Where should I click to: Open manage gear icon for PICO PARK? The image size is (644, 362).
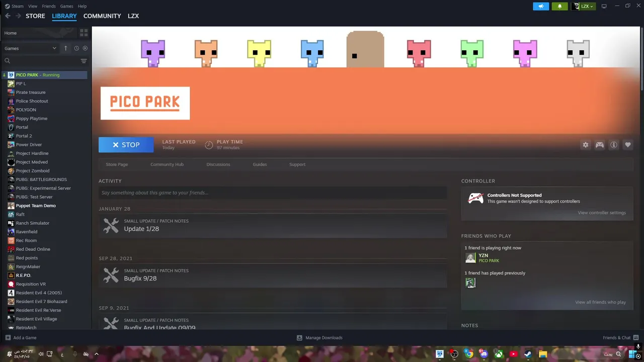point(585,145)
